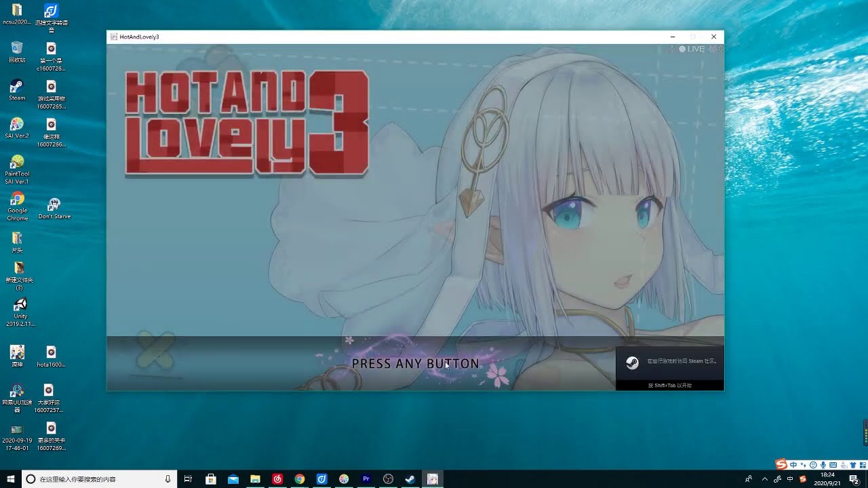Image resolution: width=868 pixels, height=488 pixels.
Task: Open the ncsu2020 folder on desktop
Action: [17, 14]
